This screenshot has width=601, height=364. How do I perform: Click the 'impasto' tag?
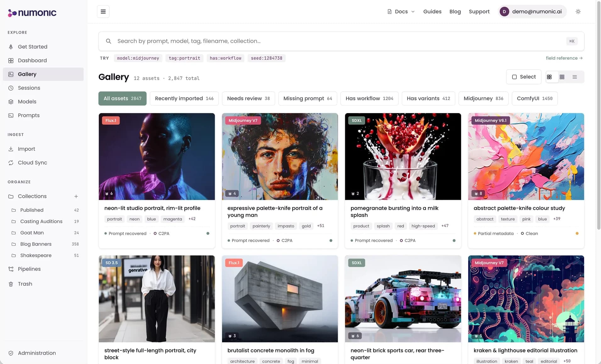point(286,226)
